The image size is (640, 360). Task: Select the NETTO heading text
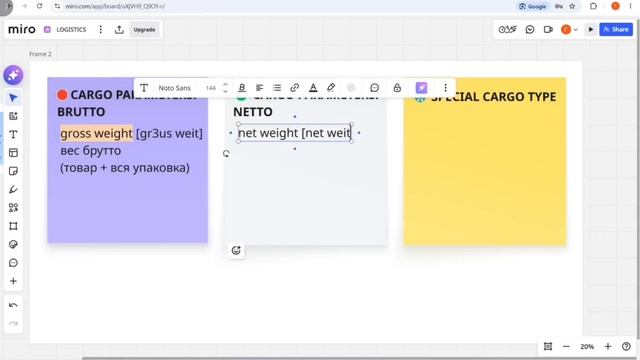pos(253,112)
